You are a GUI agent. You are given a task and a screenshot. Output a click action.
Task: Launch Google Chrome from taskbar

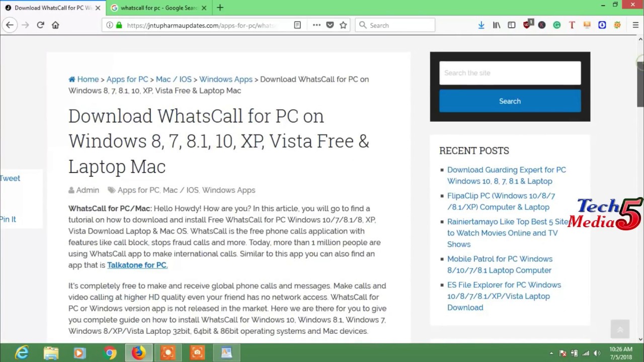coord(109,353)
